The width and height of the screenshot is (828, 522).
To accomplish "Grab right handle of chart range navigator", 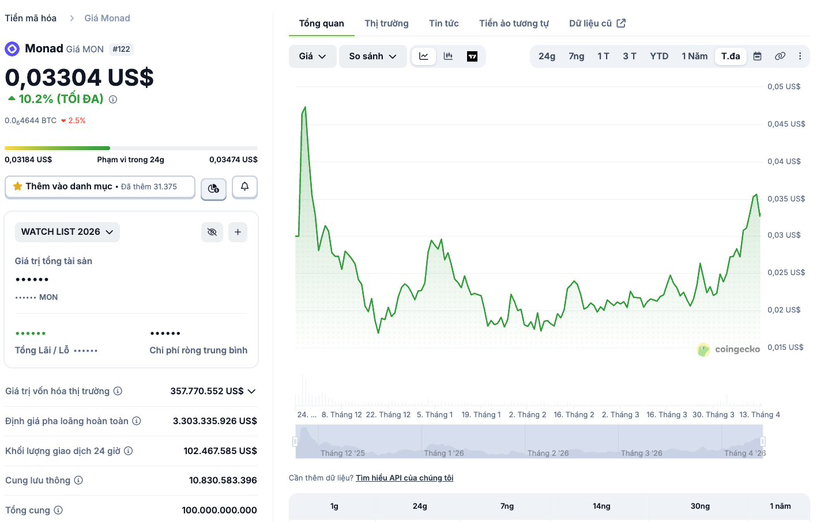I will tap(763, 441).
